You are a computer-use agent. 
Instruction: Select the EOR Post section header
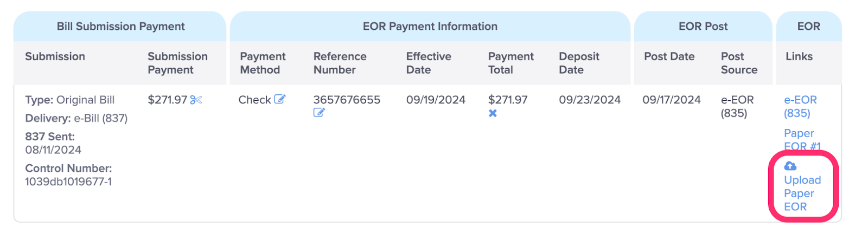(703, 26)
